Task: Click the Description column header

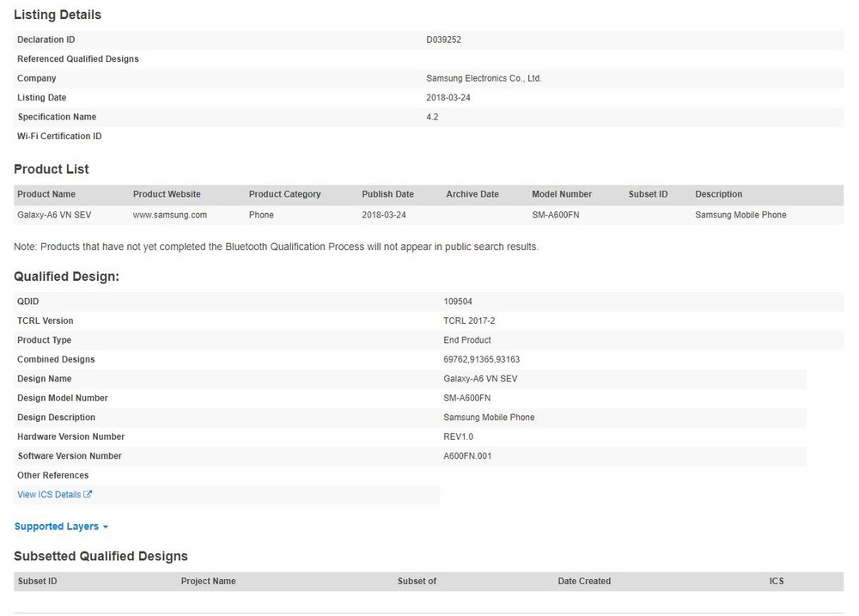Action: [719, 194]
